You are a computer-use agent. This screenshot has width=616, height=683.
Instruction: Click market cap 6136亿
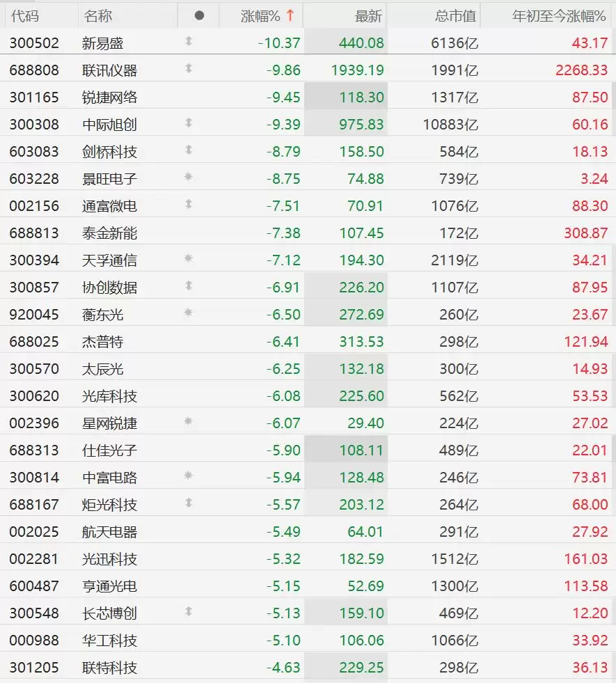455,43
